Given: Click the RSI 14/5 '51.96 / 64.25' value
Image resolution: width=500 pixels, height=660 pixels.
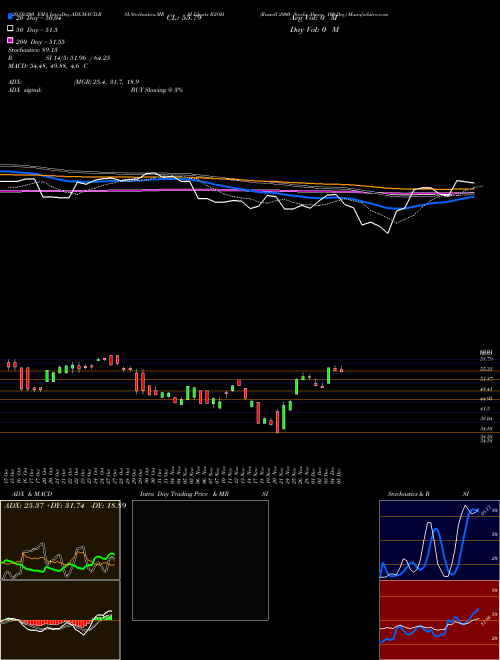Looking at the screenshot, I should pos(89,58).
